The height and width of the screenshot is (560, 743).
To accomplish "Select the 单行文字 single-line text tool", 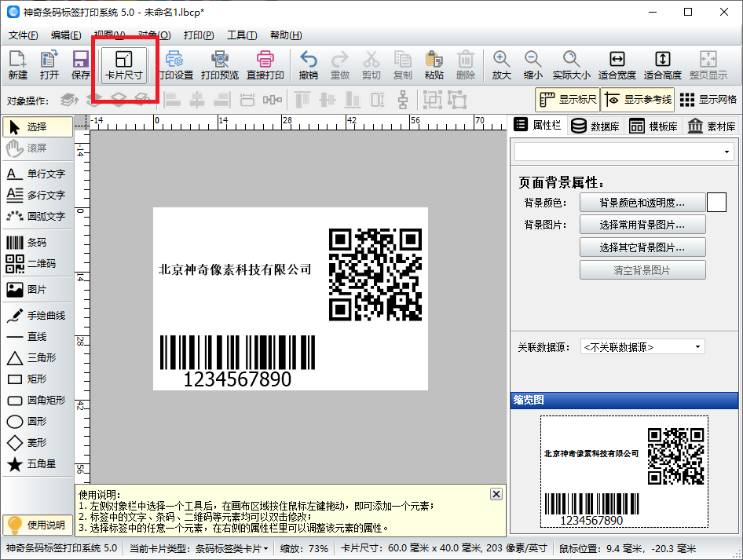I will click(38, 174).
